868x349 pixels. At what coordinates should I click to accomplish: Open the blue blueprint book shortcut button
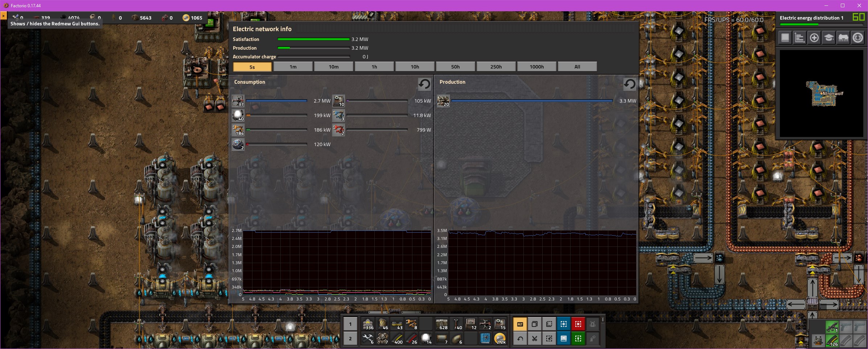click(x=564, y=338)
